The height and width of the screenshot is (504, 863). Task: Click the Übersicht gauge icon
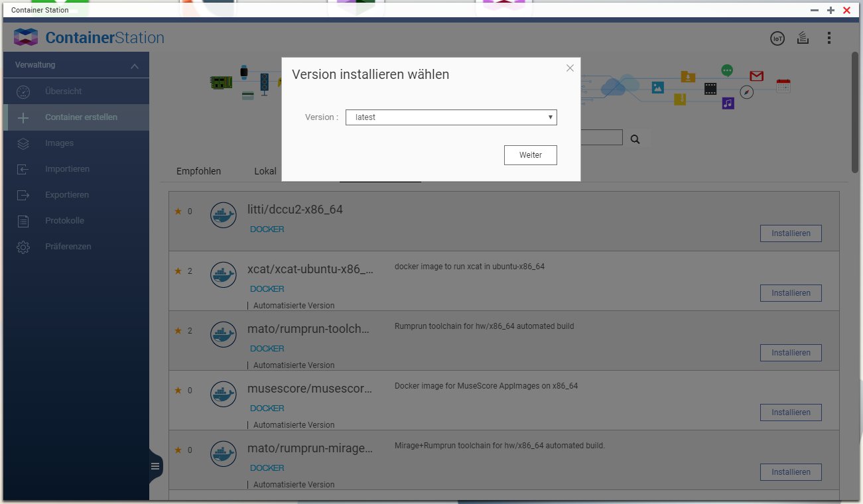(23, 92)
